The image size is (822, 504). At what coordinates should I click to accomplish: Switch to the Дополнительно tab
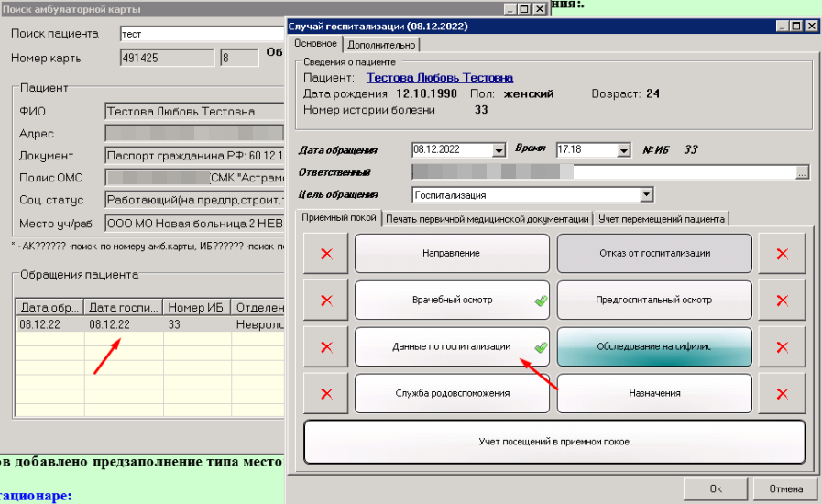coord(381,45)
